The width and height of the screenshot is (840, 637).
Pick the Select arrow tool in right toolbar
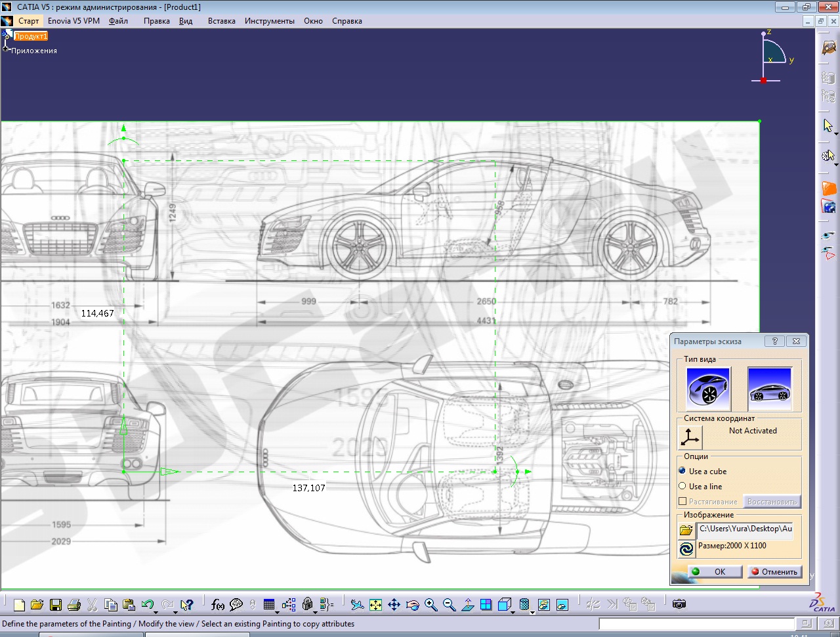828,125
